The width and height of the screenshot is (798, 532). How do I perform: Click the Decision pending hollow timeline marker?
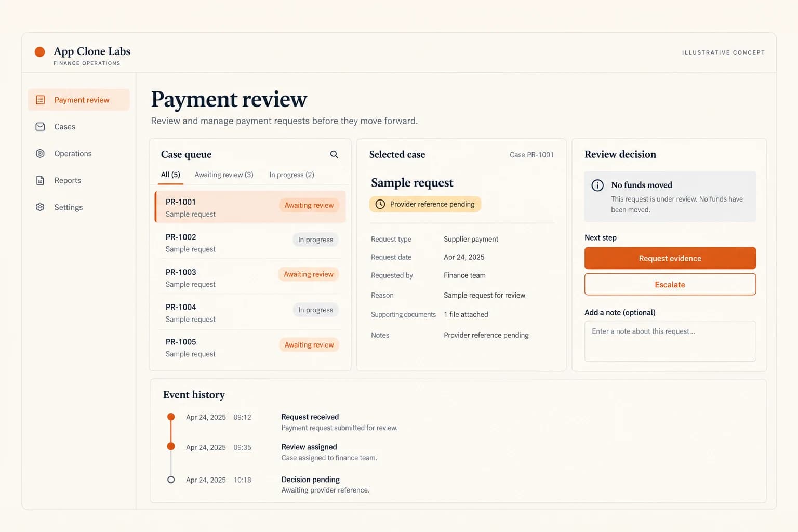pyautogui.click(x=171, y=480)
